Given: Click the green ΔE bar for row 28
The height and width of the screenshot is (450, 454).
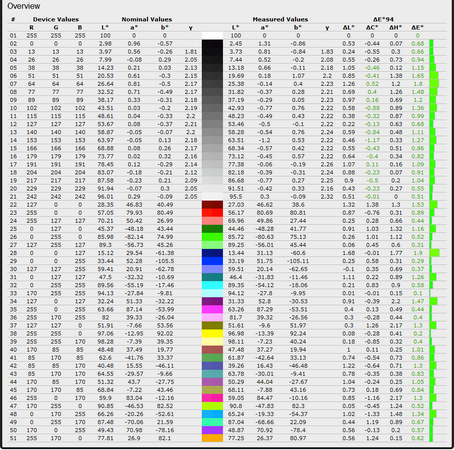Looking at the screenshot, I should click(434, 253).
